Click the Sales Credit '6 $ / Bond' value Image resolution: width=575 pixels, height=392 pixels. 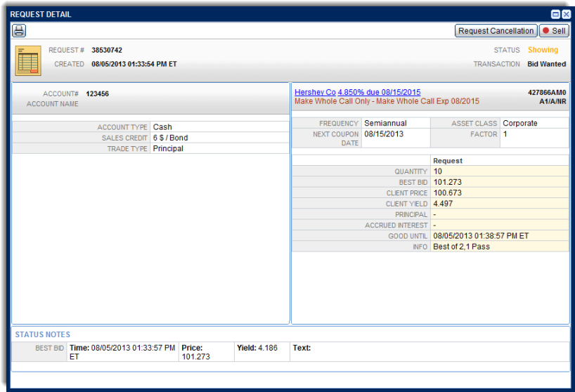[x=171, y=138]
